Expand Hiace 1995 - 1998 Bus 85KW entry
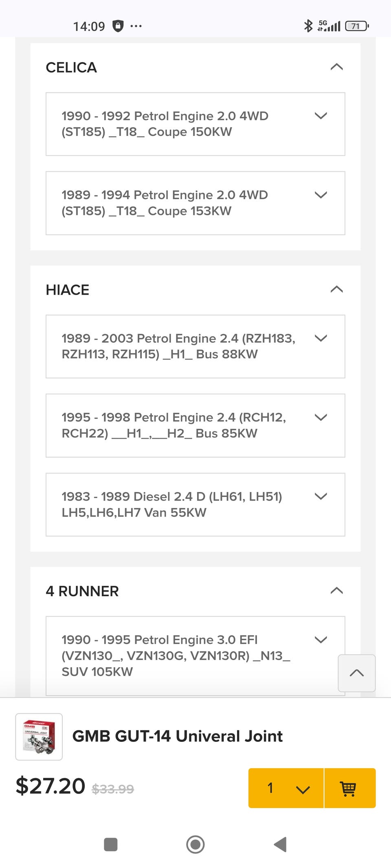391x868 pixels. (x=321, y=418)
